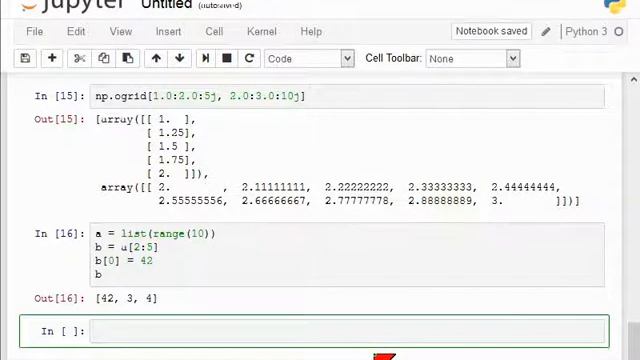Screen dimensions: 640x360
Task: Restart the kernel with the circular arrow icon
Action: tap(249, 58)
